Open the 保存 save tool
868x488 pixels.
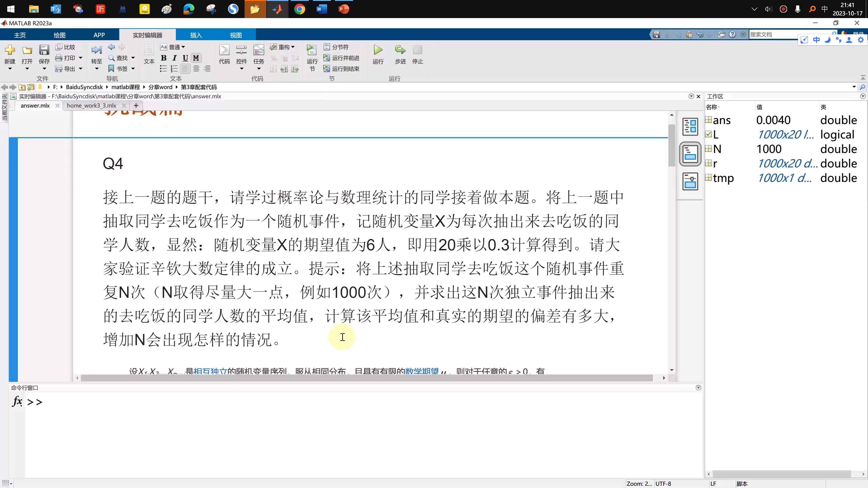(44, 52)
